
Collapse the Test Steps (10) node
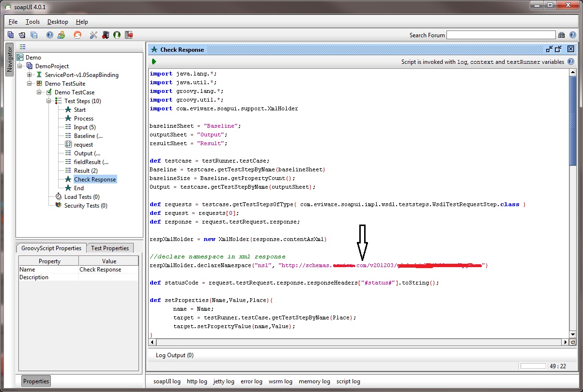point(49,101)
